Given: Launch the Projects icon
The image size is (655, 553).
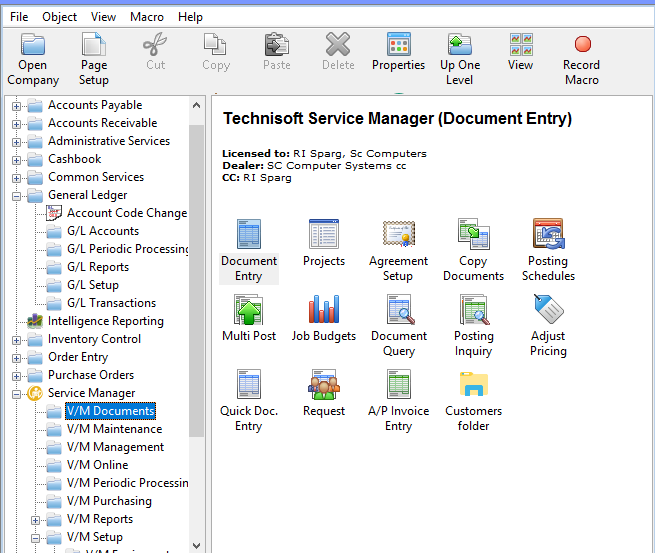Looking at the screenshot, I should pyautogui.click(x=323, y=234).
